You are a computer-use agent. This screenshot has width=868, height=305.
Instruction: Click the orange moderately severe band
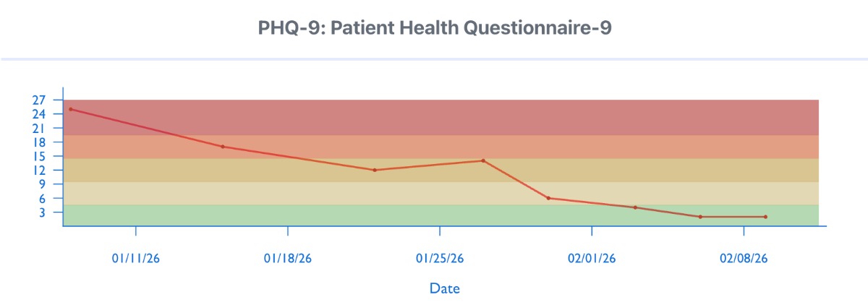coord(434,147)
